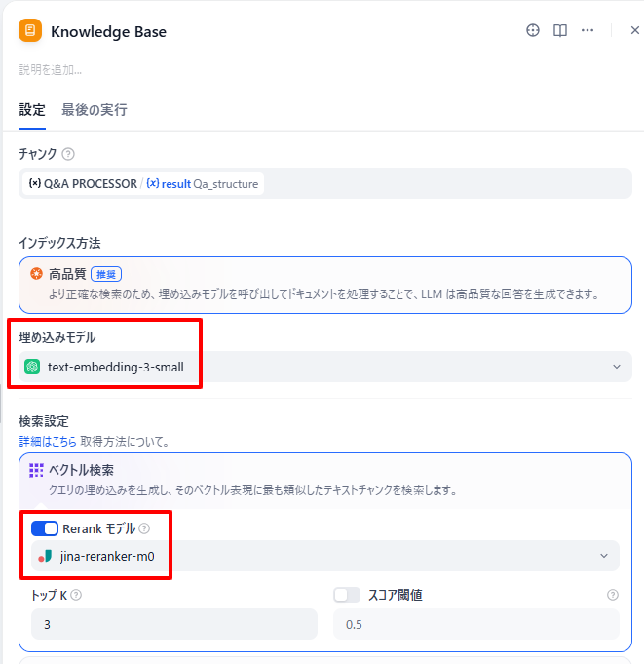Click the help icon next to チャンク
644x664 pixels.
[x=68, y=154]
